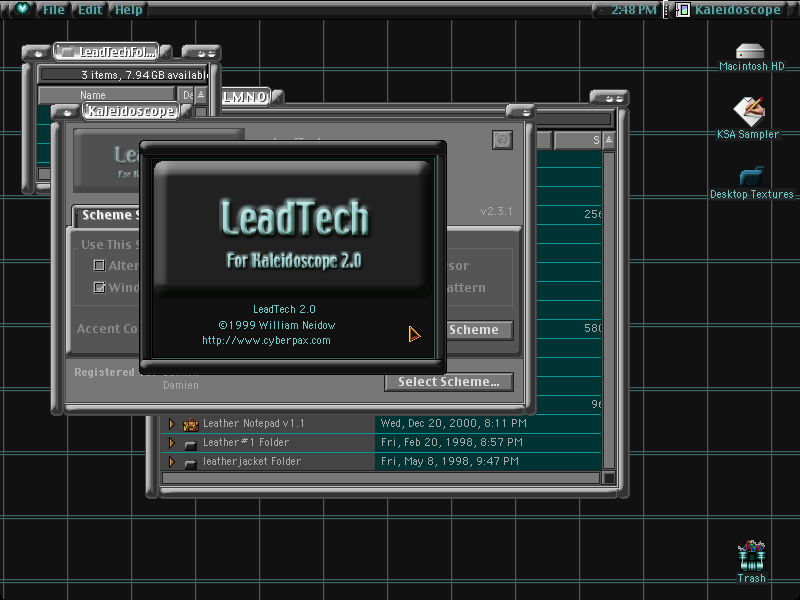Select the Leather Notepad v1.1 name

(254, 423)
